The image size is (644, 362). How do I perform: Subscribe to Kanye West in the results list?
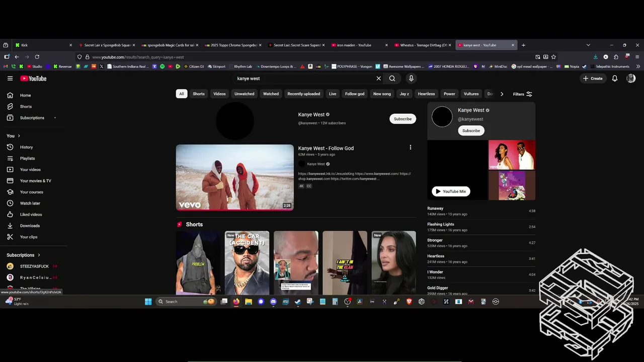pos(403,119)
